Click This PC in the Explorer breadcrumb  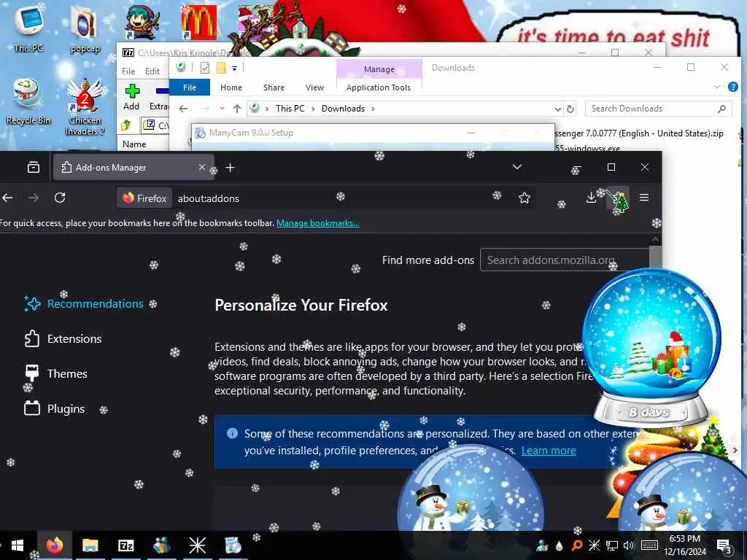tap(290, 109)
